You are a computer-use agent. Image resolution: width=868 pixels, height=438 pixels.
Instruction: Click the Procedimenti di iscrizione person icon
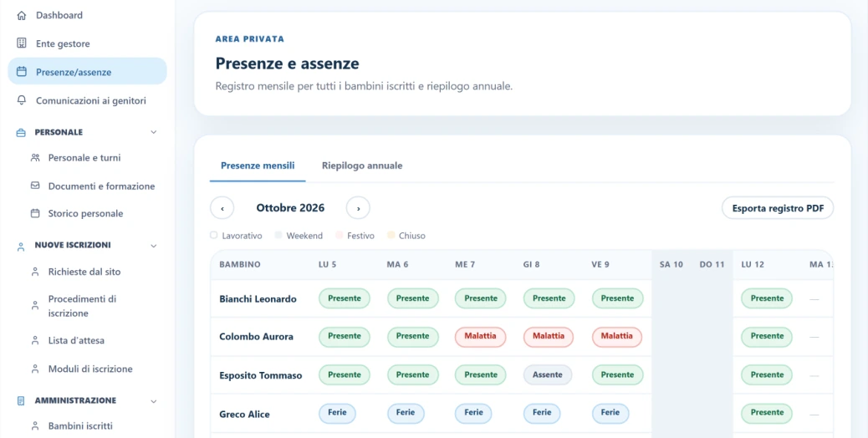tap(35, 305)
